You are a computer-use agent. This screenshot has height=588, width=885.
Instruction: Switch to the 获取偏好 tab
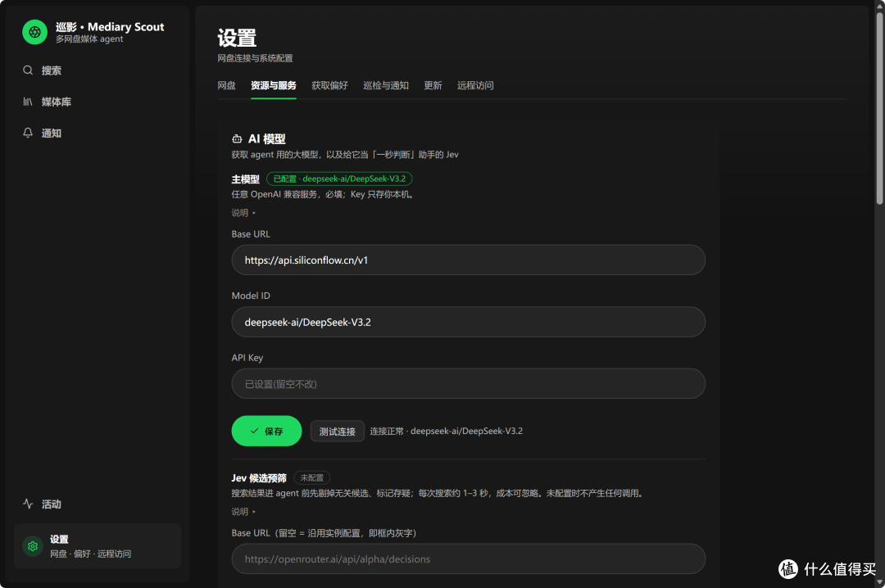point(329,85)
